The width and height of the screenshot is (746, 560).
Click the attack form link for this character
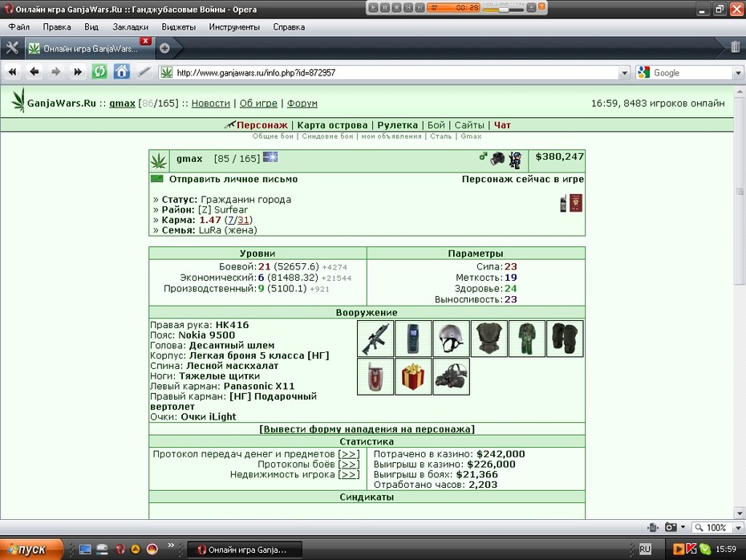(x=367, y=429)
